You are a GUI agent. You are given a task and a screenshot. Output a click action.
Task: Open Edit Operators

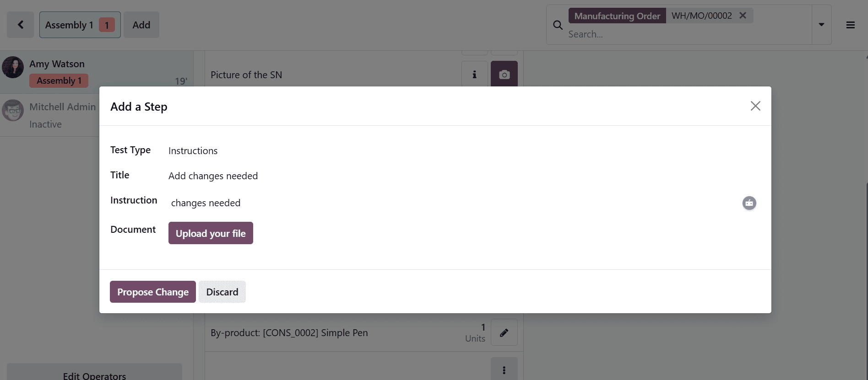(94, 375)
